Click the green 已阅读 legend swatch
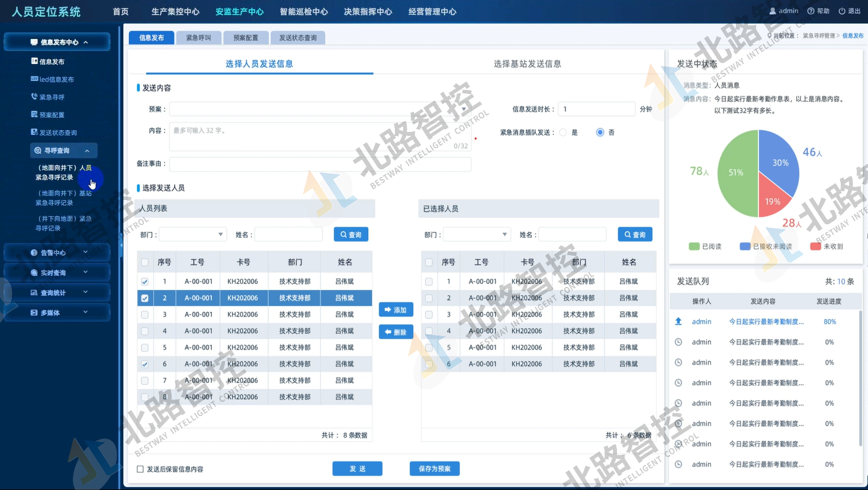Image resolution: width=868 pixels, height=490 pixels. tap(694, 246)
